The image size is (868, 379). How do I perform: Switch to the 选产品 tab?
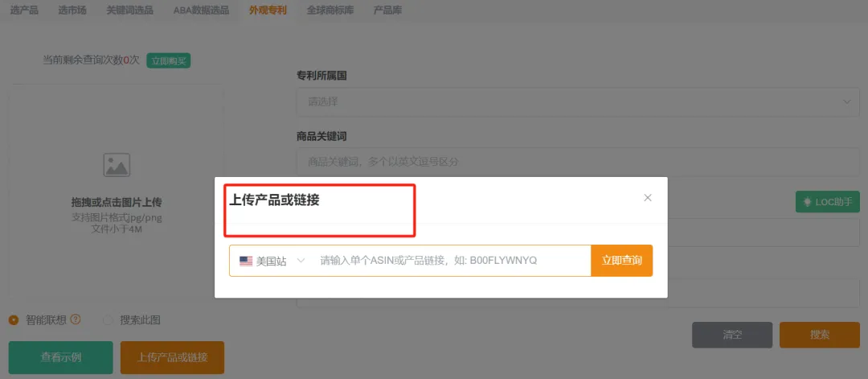[x=24, y=10]
